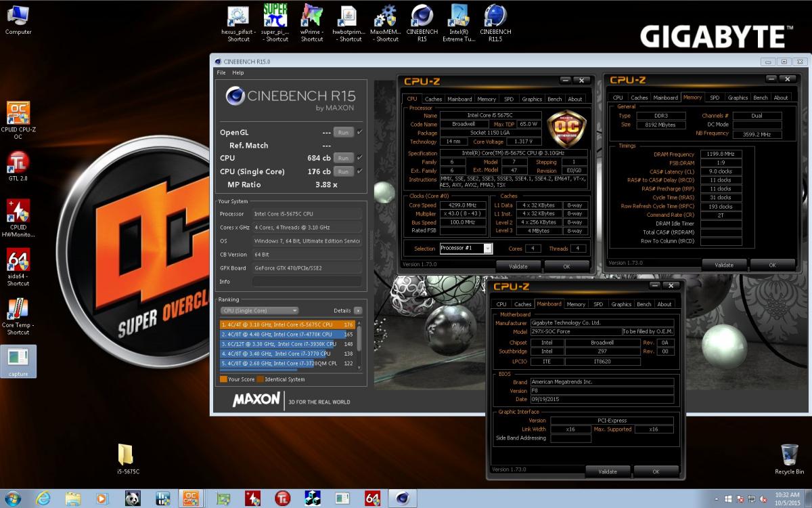Switch to the Caches tab in the CPU-Z window showing processor info

[x=433, y=99]
